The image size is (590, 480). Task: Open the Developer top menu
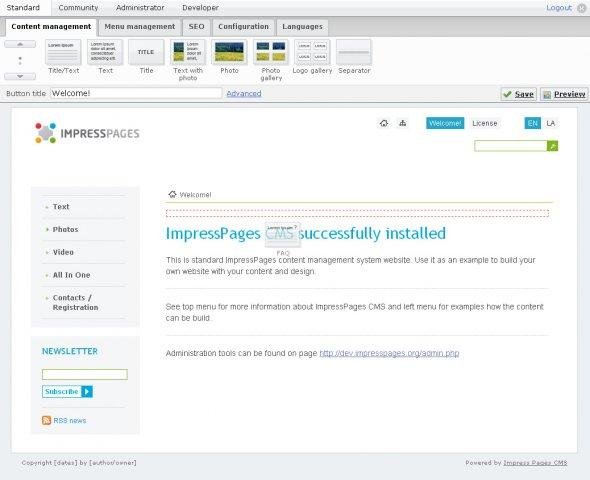pyautogui.click(x=200, y=8)
